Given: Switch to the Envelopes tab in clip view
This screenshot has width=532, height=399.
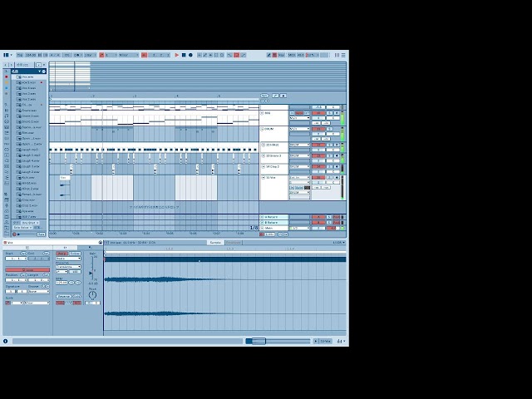Looking at the screenshot, I should (x=233, y=242).
